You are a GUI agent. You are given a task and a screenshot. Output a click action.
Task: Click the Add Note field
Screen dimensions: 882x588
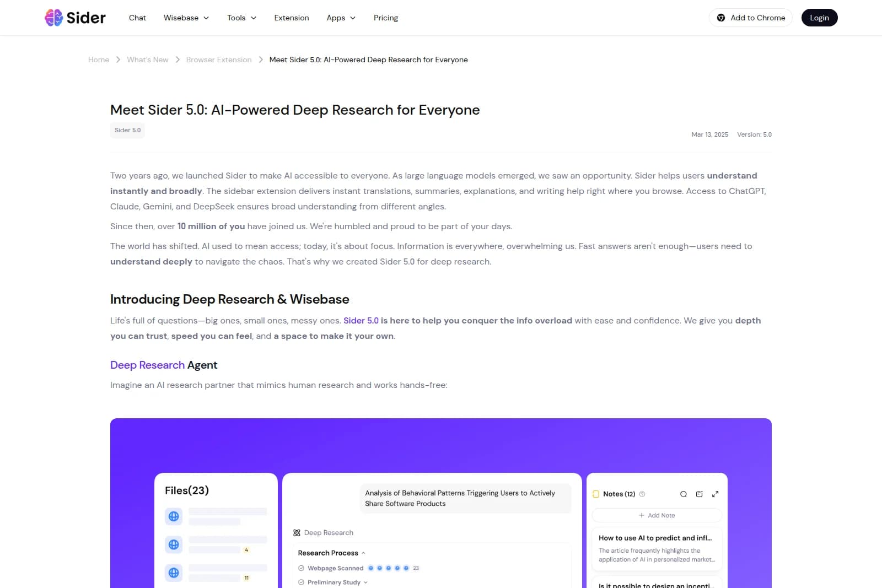657,515
